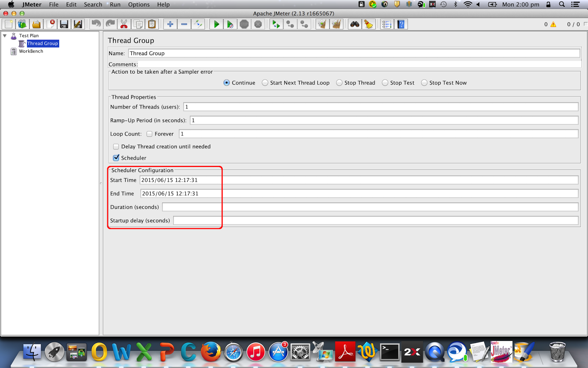Cut selection using the scissors icon
Image resolution: width=588 pixels, height=368 pixels.
[124, 24]
